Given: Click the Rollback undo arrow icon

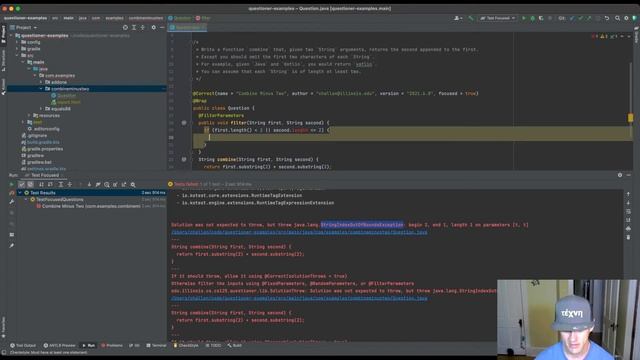Looking at the screenshot, I should point(607,18).
